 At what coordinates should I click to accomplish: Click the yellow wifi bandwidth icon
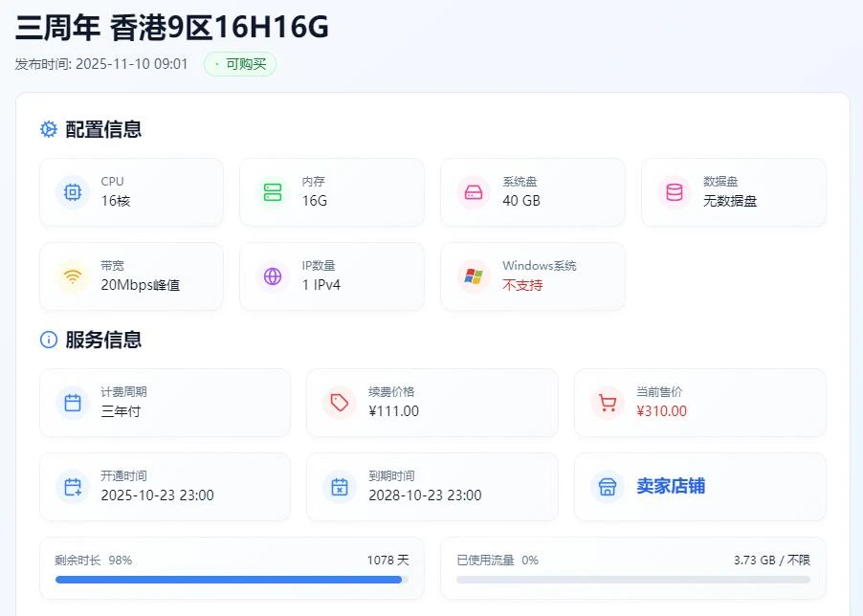pos(73,276)
